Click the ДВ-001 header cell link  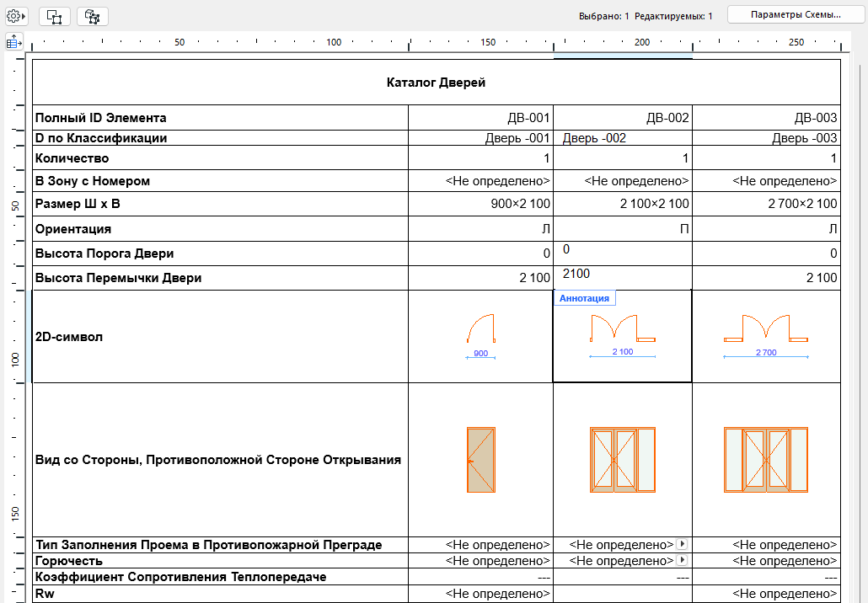[x=531, y=118]
